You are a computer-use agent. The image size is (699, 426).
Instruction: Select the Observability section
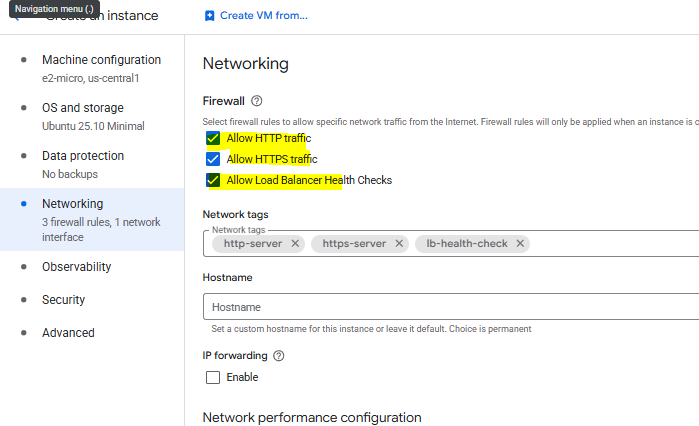pyautogui.click(x=76, y=267)
